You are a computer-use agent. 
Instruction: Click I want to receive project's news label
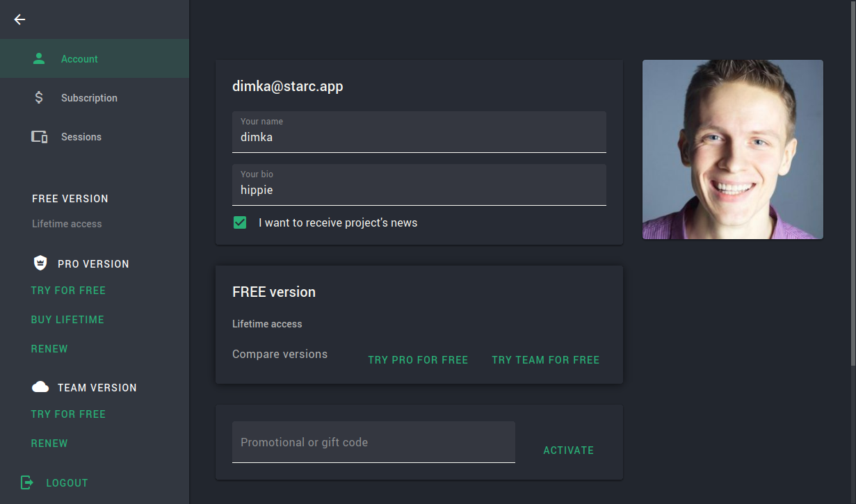(338, 222)
